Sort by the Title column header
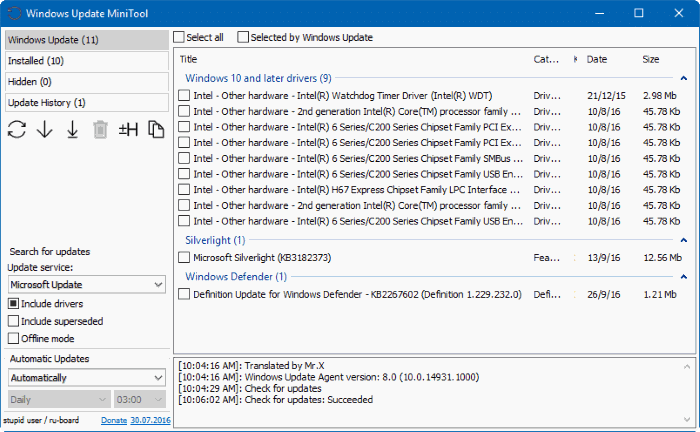The height and width of the screenshot is (432, 700). coord(188,59)
